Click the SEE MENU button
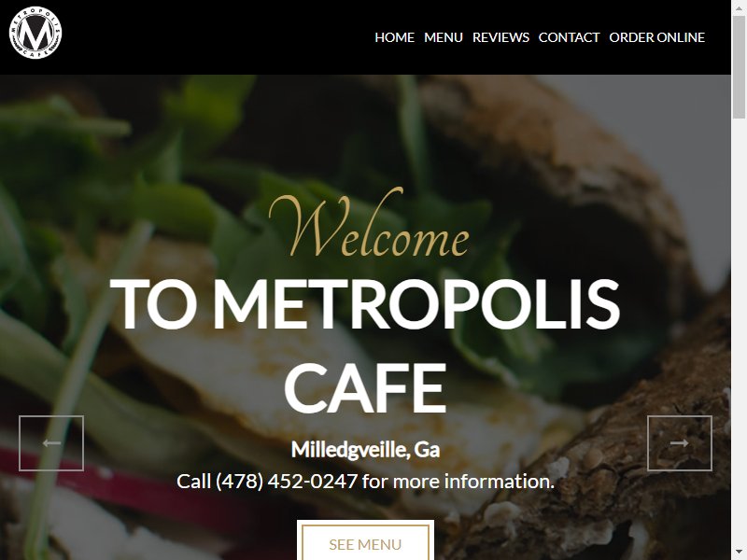This screenshot has width=747, height=560. [365, 542]
